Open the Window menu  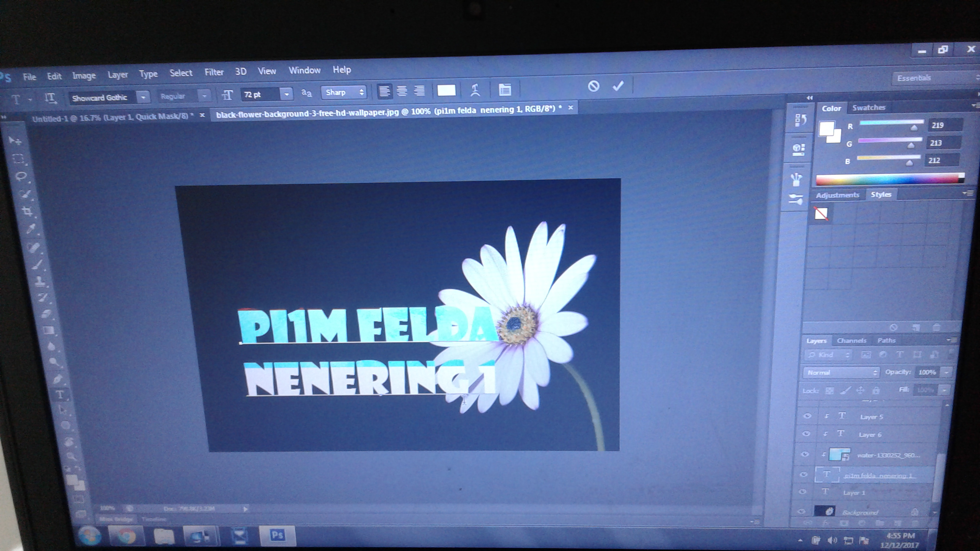click(304, 70)
